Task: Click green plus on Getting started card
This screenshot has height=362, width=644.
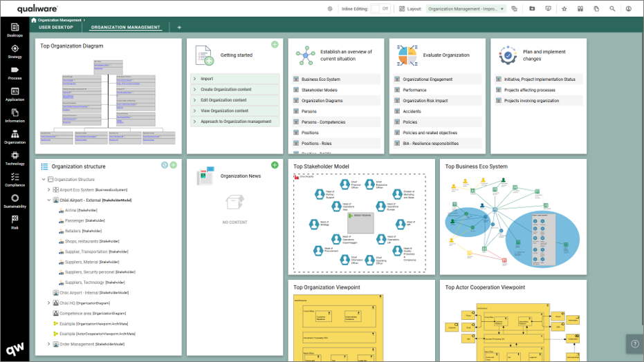Action: (x=275, y=44)
